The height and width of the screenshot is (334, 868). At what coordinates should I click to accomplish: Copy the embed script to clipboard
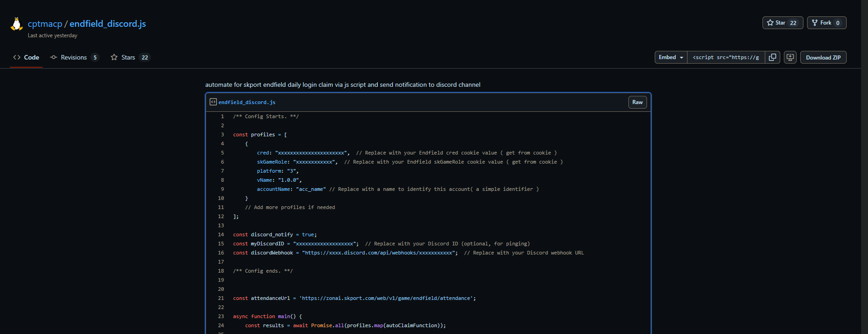772,57
